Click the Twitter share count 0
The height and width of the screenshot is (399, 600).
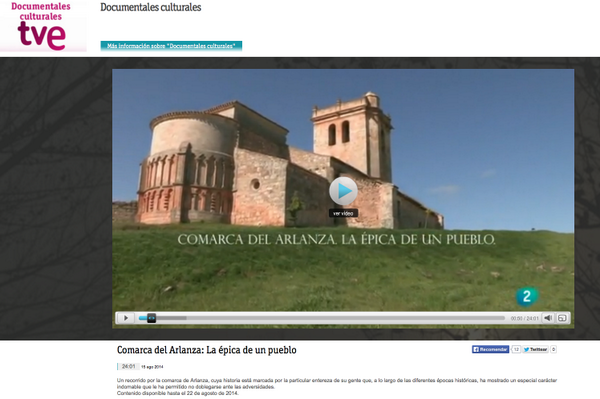pyautogui.click(x=553, y=349)
